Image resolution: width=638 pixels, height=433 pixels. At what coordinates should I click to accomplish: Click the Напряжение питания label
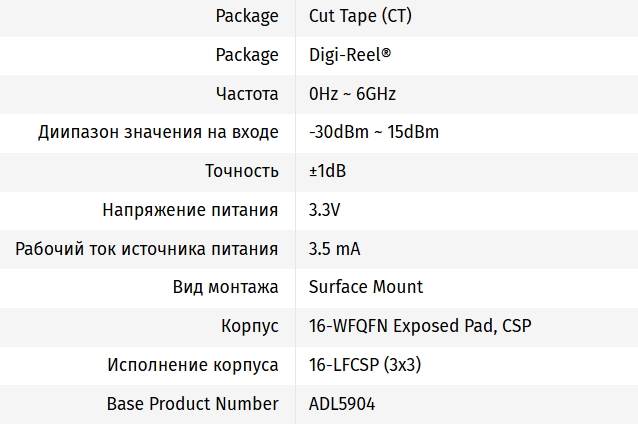click(190, 210)
